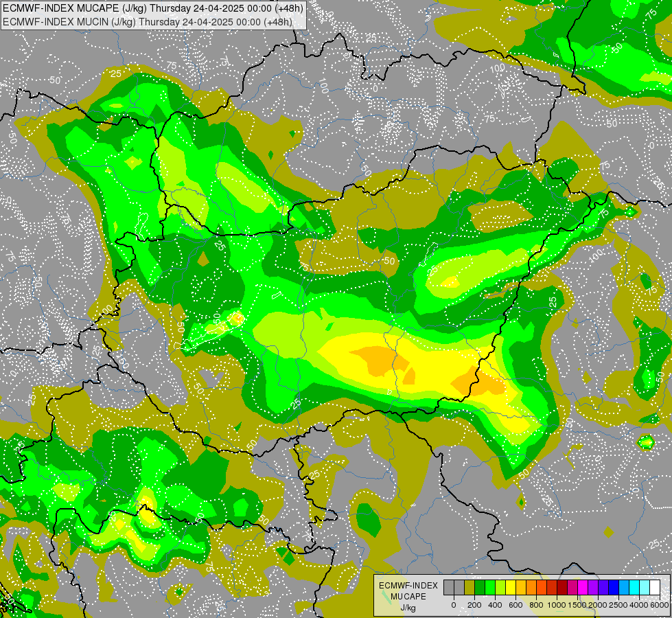Click the legend value 400
Image resolution: width=672 pixels, height=618 pixels.
(x=495, y=605)
